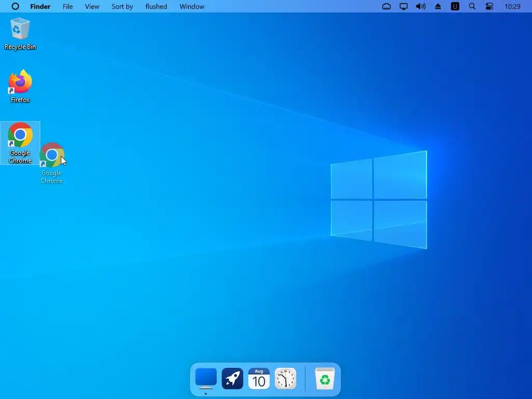Click the volume speaker icon
The width and height of the screenshot is (532, 399).
coord(421,6)
